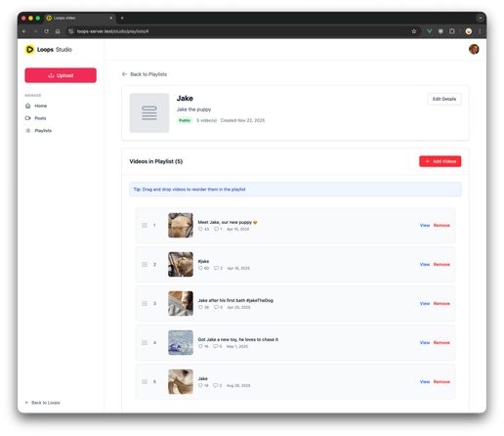Grab the drag handle for #jake video
The height and width of the screenshot is (436, 504).
pyautogui.click(x=145, y=265)
